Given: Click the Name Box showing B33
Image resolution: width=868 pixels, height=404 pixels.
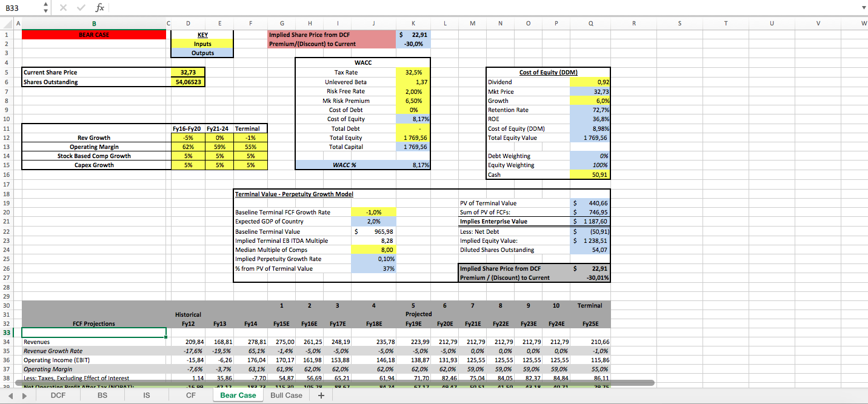Looking at the screenshot, I should (x=20, y=8).
